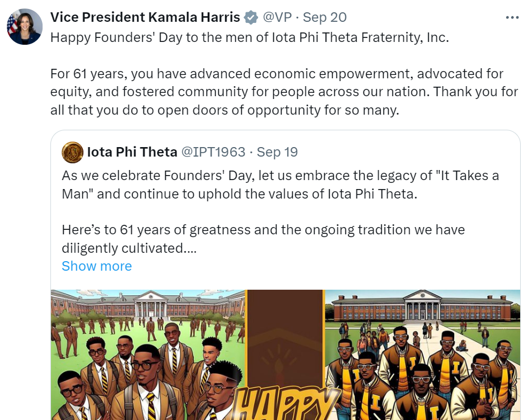Click the @VP handle
Image resolution: width=528 pixels, height=420 pixels.
(277, 17)
